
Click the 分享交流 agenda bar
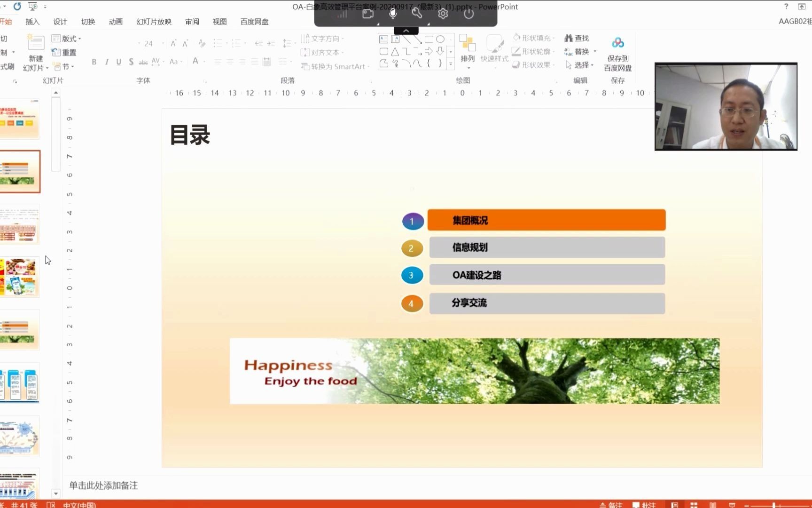point(547,303)
